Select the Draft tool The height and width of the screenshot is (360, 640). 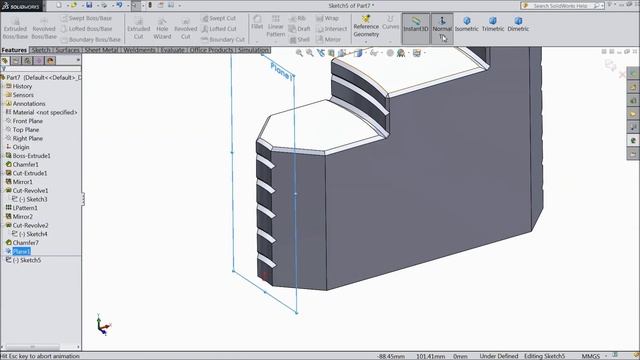point(300,29)
